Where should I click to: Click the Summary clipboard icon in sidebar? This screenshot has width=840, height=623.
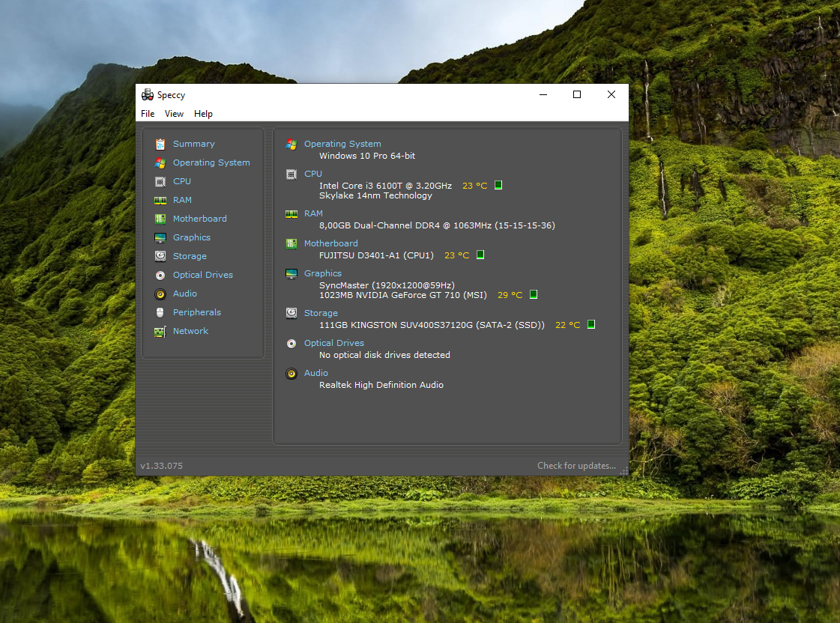[160, 144]
